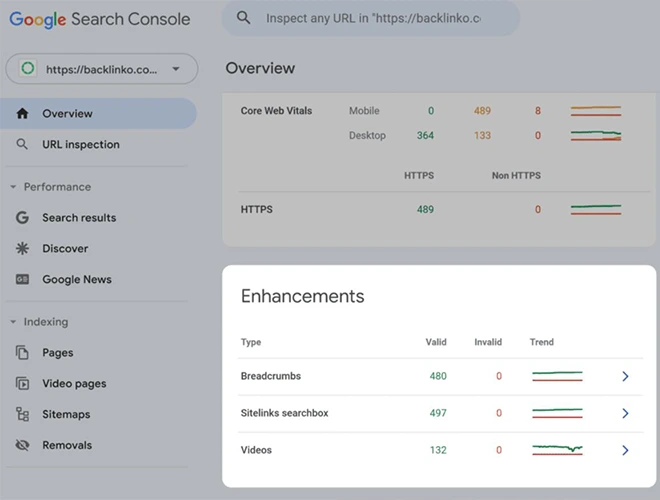This screenshot has width=660, height=500.
Task: Collapse the Indexing section
Action: [13, 322]
